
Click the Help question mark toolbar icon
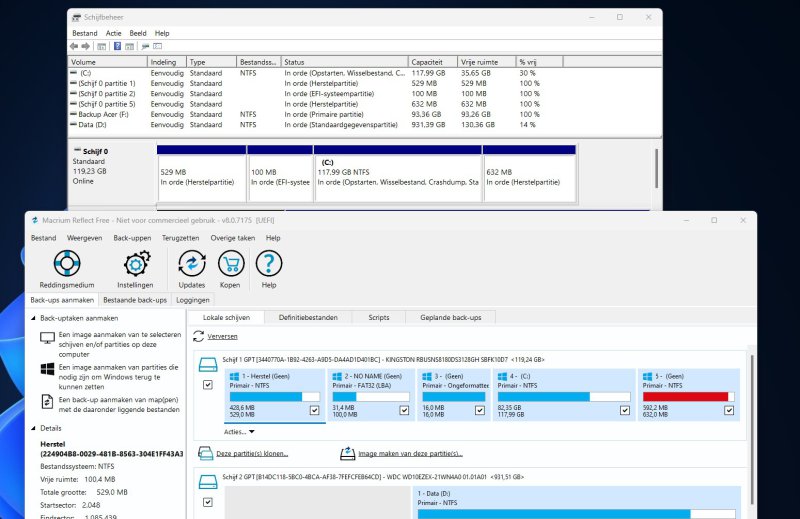(x=268, y=264)
